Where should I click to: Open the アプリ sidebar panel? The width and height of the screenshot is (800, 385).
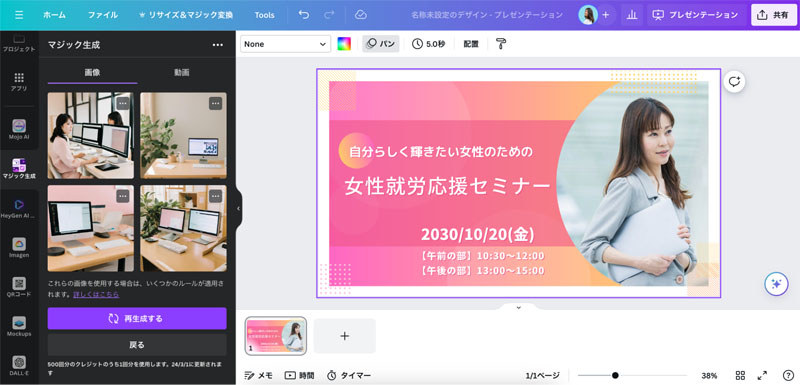coord(19,82)
